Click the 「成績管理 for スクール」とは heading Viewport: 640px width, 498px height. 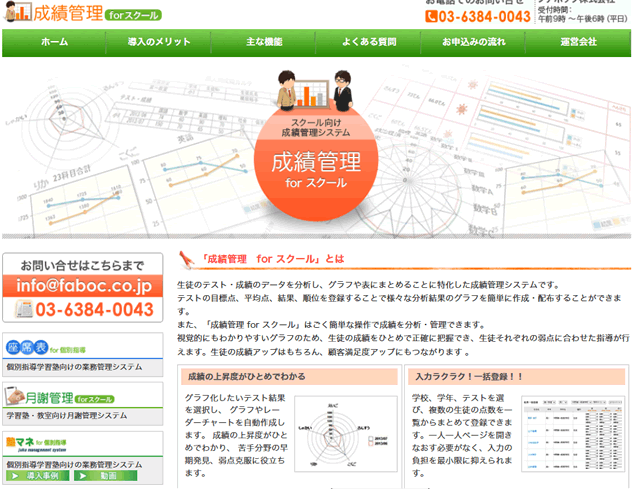click(x=273, y=259)
